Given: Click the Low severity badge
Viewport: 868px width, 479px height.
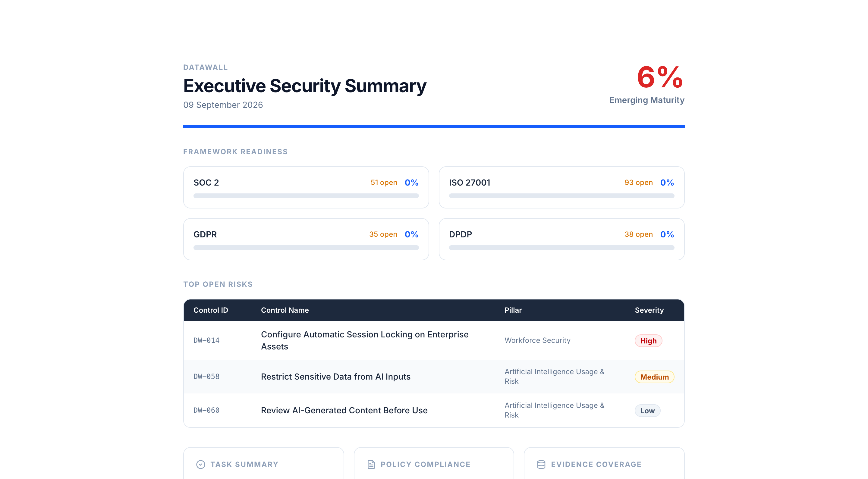Looking at the screenshot, I should pyautogui.click(x=647, y=411).
